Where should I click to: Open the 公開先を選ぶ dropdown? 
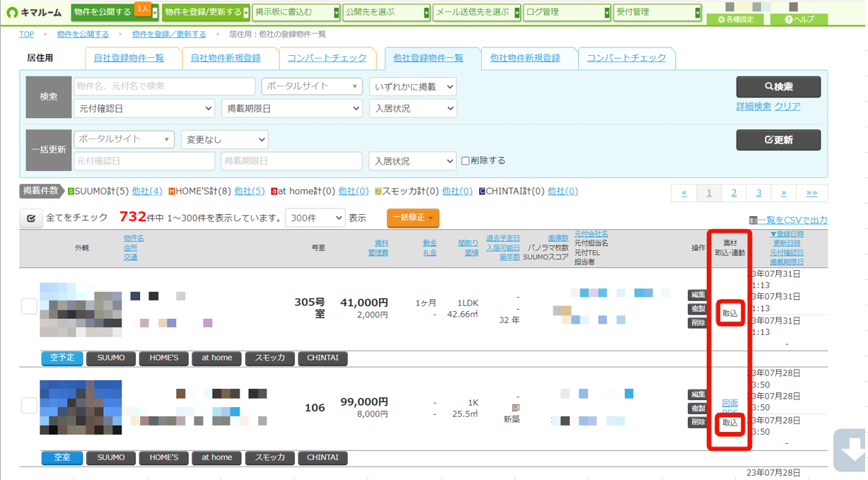coord(387,12)
